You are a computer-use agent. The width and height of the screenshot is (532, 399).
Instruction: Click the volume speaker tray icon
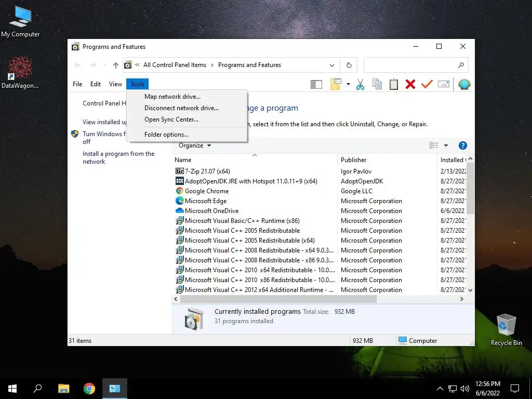(465, 389)
